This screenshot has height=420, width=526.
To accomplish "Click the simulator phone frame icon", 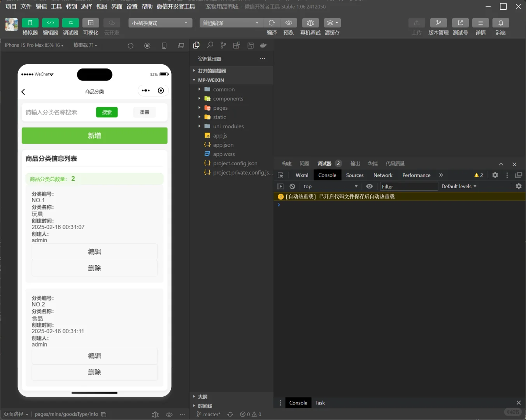I will pos(164,45).
